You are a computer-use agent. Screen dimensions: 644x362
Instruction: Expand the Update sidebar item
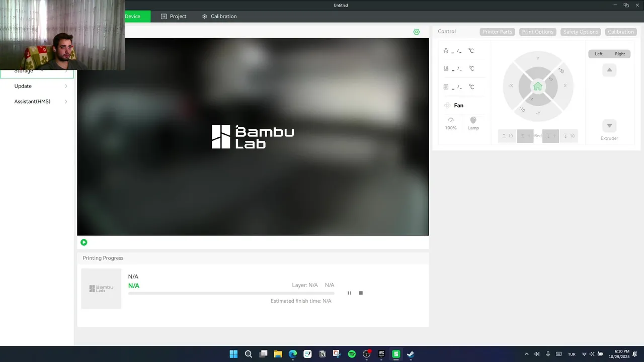37,86
